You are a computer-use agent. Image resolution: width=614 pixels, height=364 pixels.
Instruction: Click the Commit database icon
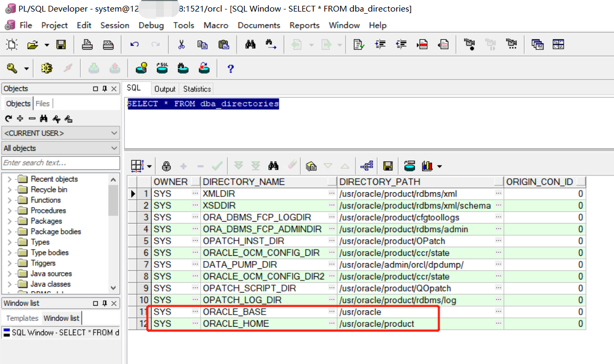coord(93,68)
